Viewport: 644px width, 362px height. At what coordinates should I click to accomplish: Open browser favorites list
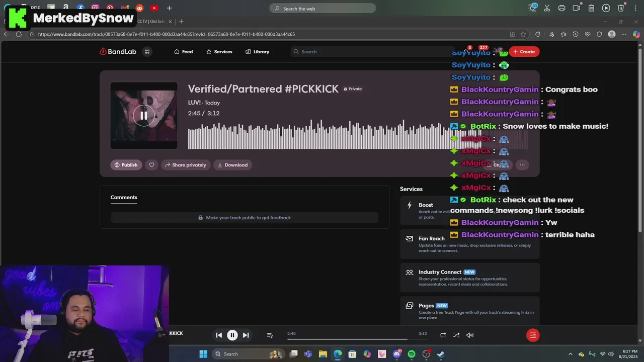tap(563, 34)
